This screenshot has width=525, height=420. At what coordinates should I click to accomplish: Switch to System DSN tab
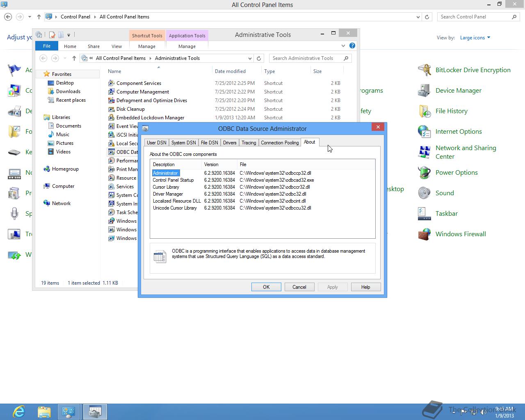[x=183, y=143]
